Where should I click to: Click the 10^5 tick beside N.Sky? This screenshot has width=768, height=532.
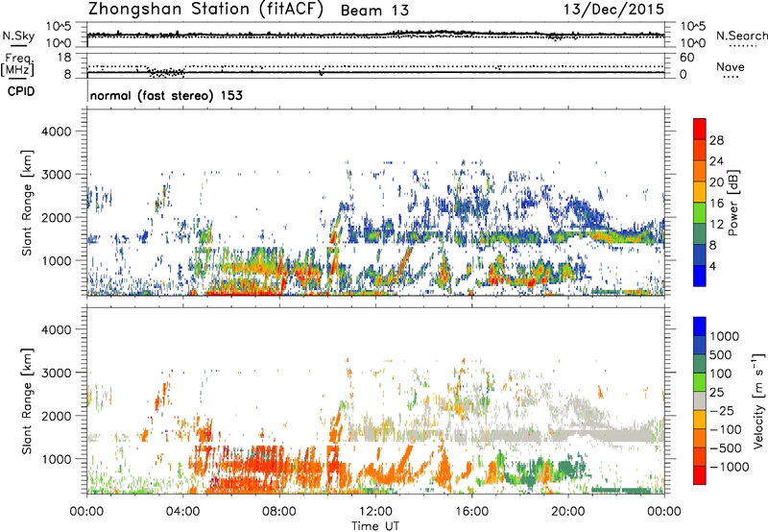coord(59,27)
